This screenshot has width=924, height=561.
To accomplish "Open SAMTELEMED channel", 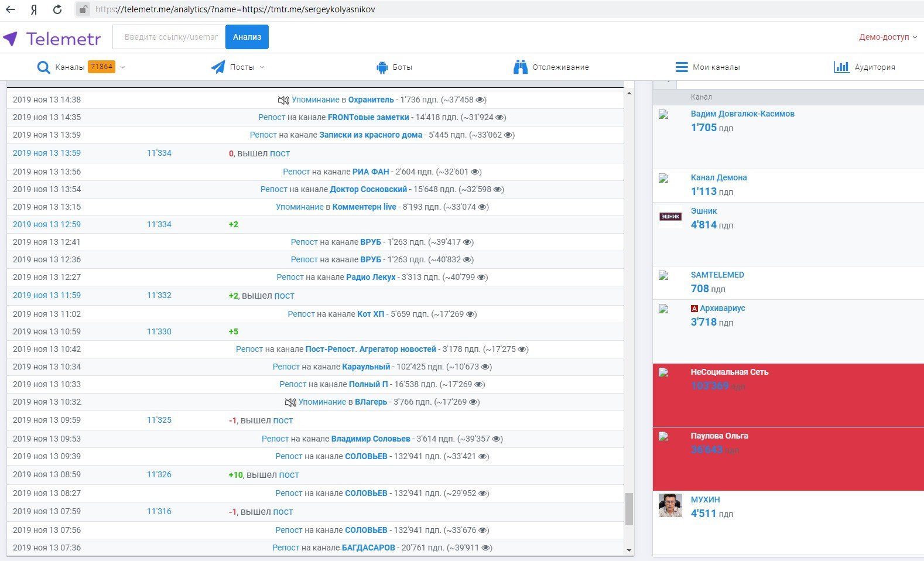I will [717, 275].
